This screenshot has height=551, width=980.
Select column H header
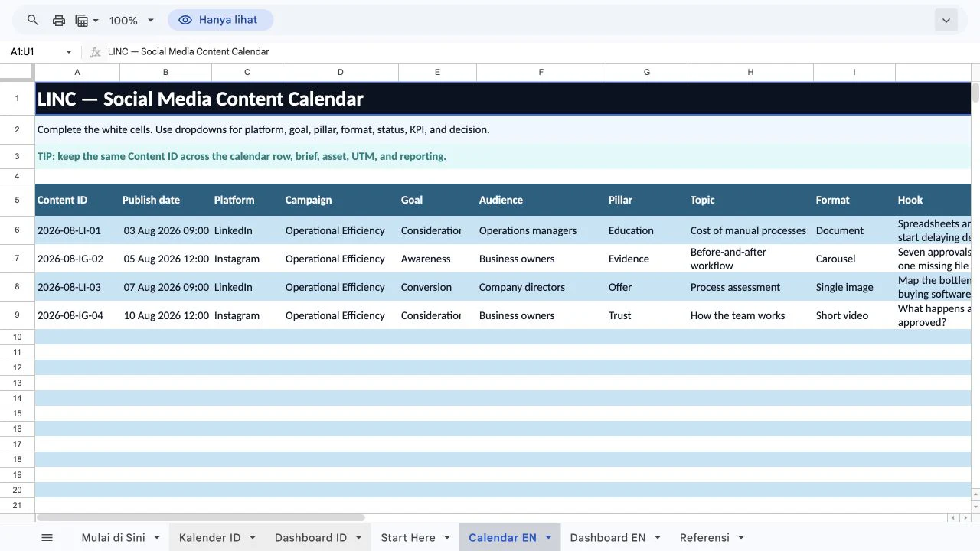click(x=750, y=73)
